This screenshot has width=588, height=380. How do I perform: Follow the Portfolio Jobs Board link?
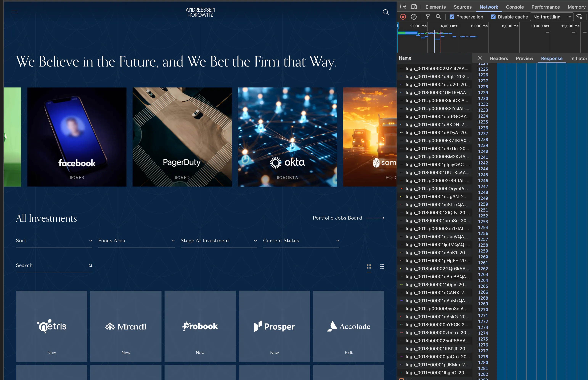[349, 218]
